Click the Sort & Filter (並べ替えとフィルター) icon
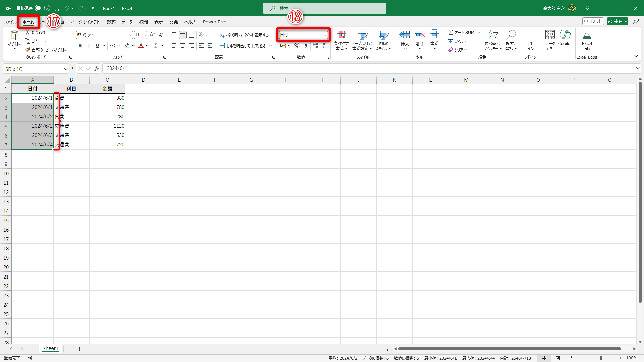The width and height of the screenshot is (644, 362). click(x=493, y=35)
